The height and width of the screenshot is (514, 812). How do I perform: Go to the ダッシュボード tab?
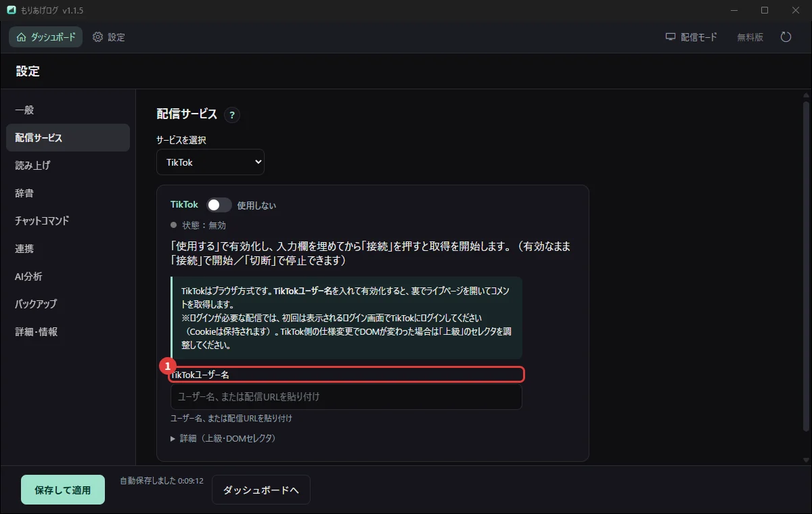[x=46, y=37]
